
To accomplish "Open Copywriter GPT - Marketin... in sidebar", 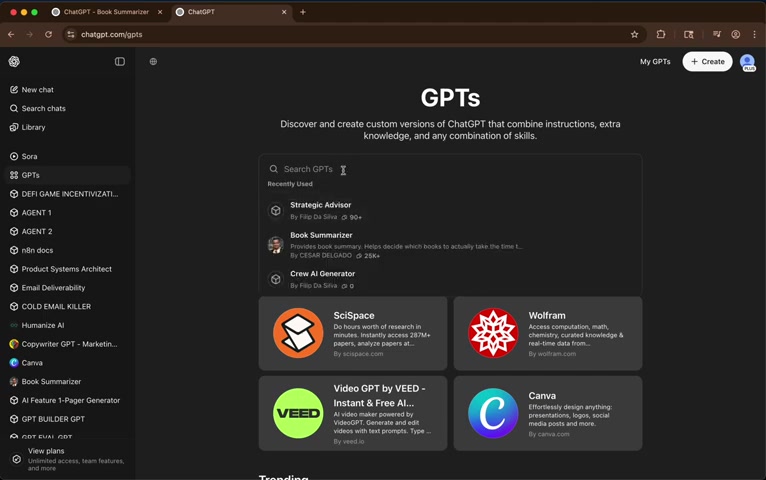I will point(67,344).
